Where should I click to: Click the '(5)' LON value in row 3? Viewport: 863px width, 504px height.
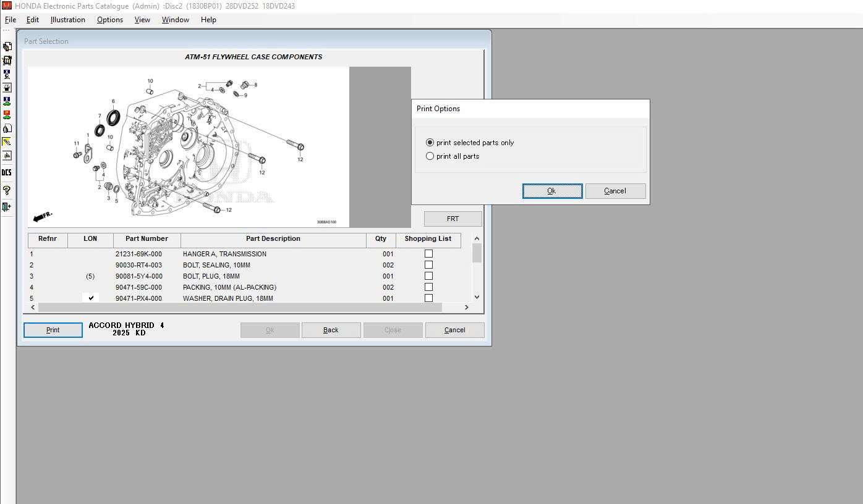click(x=90, y=276)
